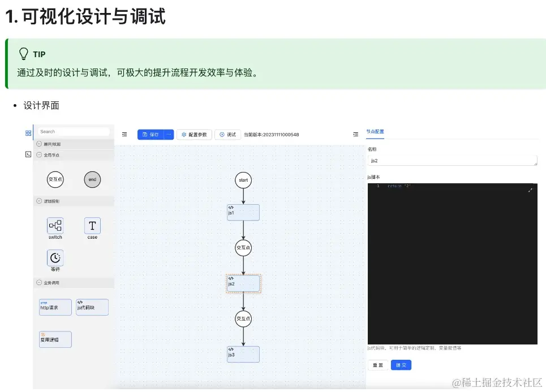
Task: Open the "..." dropdown beside the 保存 button
Action: coord(169,134)
